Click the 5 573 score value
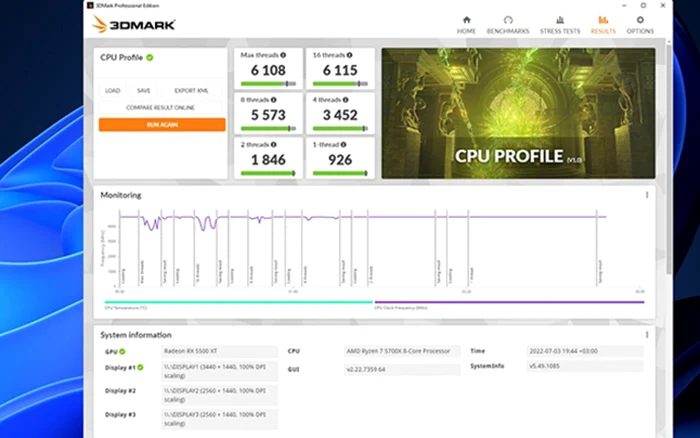 click(268, 115)
